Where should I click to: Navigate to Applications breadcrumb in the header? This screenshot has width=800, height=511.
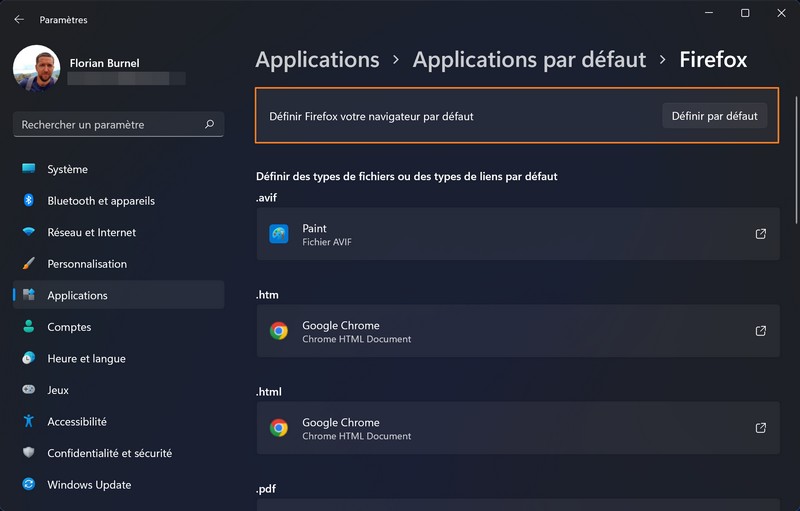(x=317, y=60)
